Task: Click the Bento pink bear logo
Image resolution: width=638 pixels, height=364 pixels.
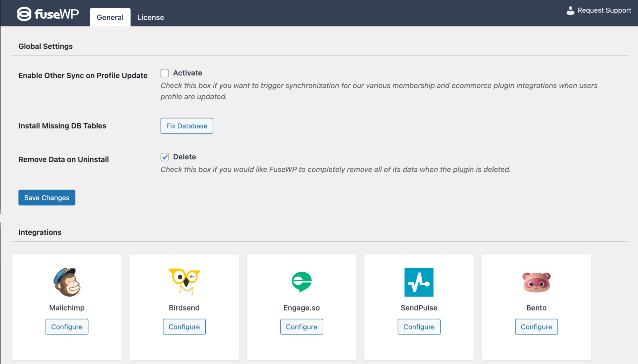Action: point(536,282)
